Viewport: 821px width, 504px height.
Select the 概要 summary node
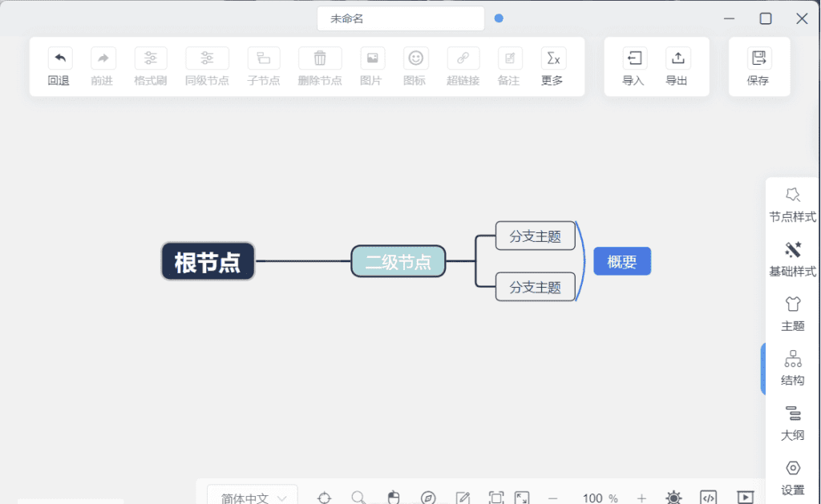tap(622, 261)
